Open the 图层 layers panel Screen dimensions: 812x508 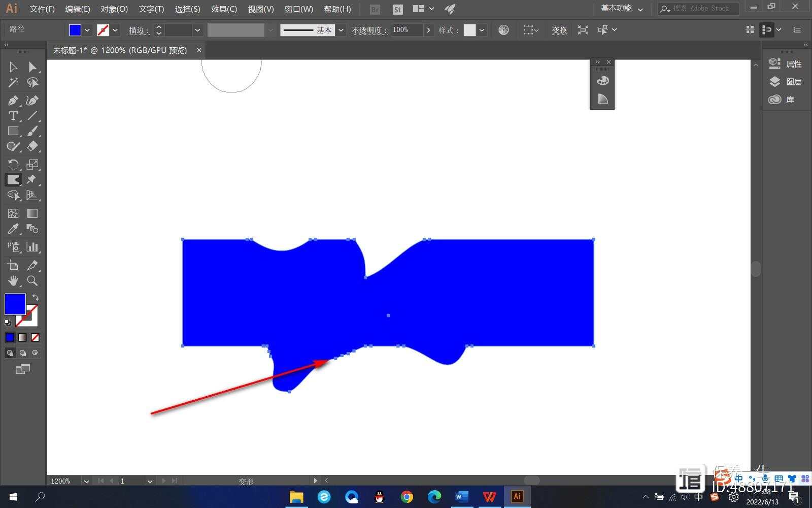[x=786, y=82]
